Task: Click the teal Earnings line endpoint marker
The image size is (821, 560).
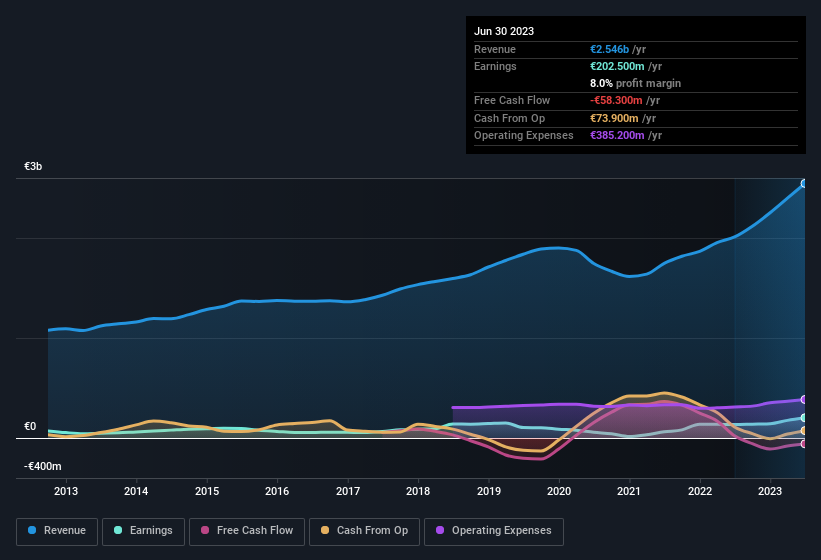Action: pyautogui.click(x=803, y=418)
